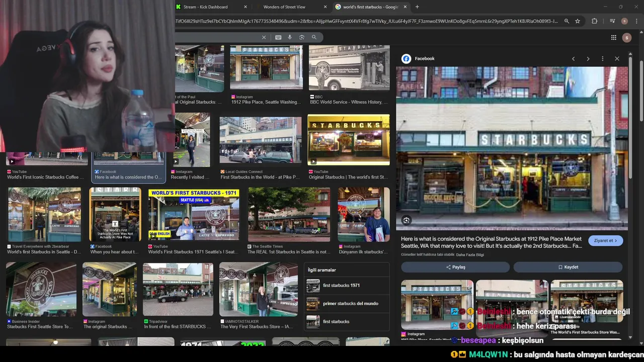
Task: Search inside image with Lens on preview
Action: (407, 220)
